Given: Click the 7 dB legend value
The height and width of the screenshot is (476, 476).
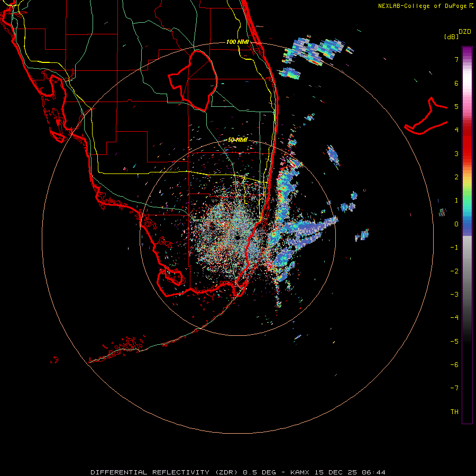Looking at the screenshot, I should [x=456, y=59].
